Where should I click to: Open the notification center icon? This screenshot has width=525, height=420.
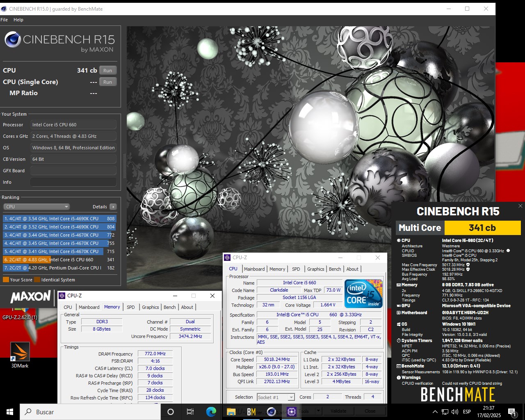(512, 412)
